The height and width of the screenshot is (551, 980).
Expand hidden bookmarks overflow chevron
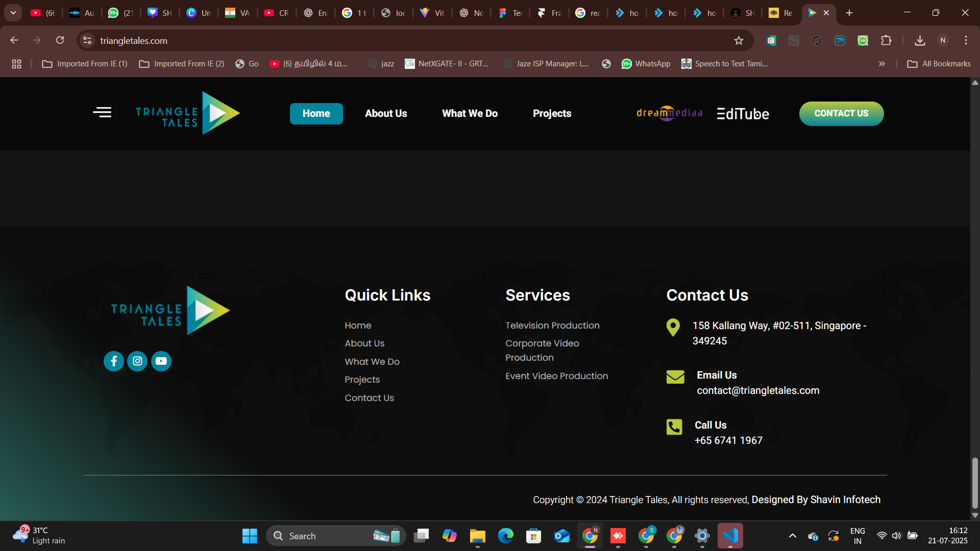click(881, 64)
